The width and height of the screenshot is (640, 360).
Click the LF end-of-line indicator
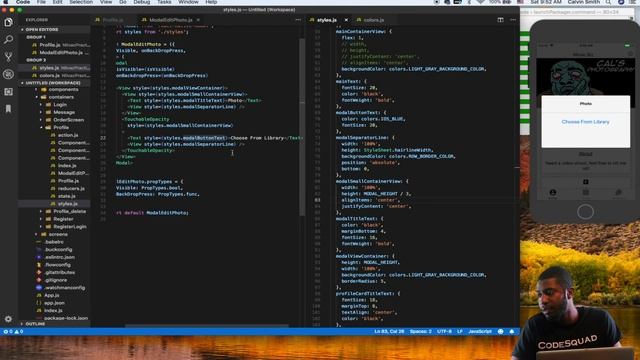tap(460, 331)
